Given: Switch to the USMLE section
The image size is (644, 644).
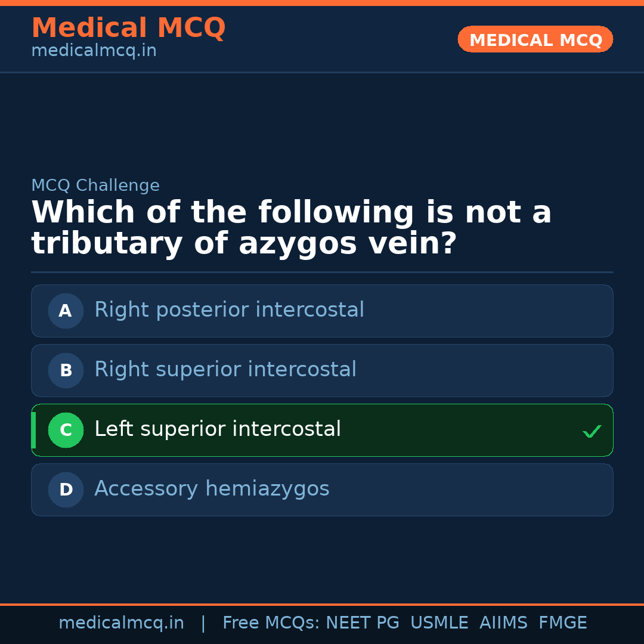Looking at the screenshot, I should (439, 622).
